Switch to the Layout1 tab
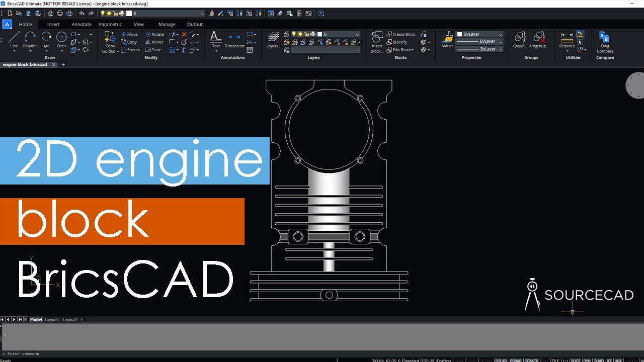This screenshot has width=644, height=362. tap(52, 320)
